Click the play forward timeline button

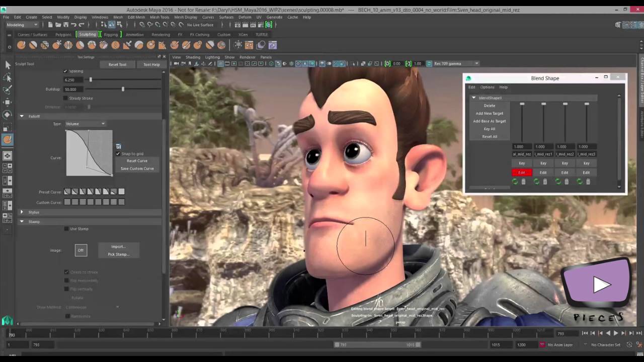pos(616,333)
